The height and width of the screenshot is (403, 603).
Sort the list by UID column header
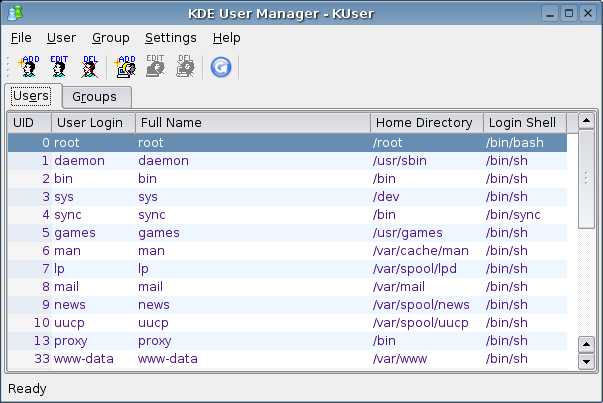click(23, 123)
